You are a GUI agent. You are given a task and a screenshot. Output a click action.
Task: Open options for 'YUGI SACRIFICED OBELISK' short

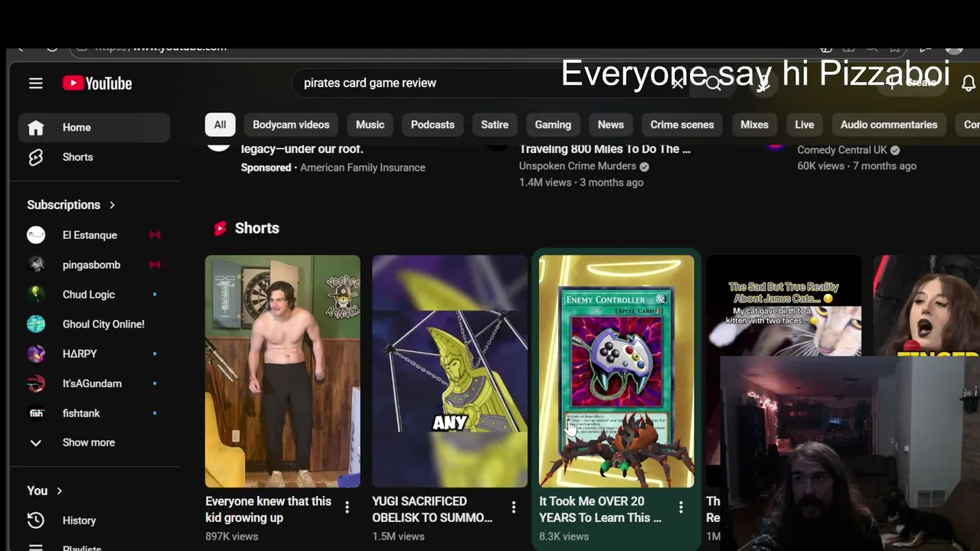coord(514,507)
